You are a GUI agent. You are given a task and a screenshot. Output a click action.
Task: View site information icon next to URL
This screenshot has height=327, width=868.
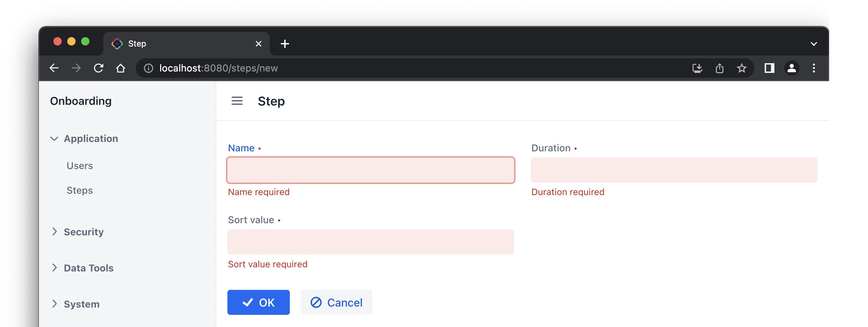point(149,68)
